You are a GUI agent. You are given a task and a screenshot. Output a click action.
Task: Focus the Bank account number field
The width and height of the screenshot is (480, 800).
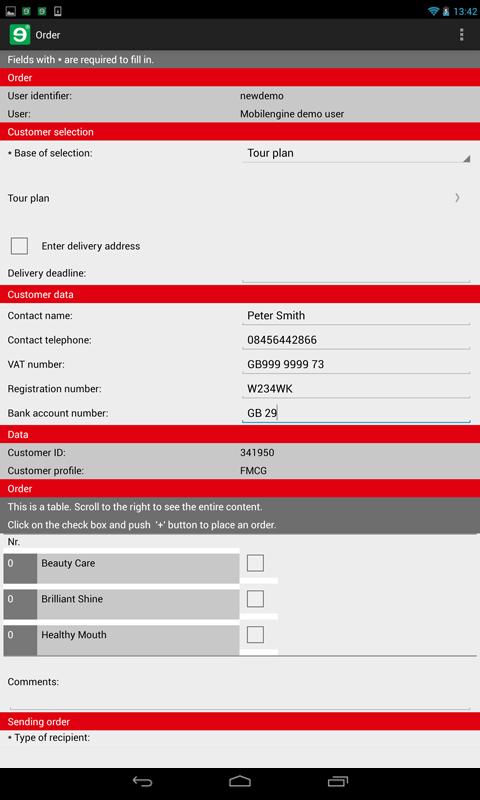click(x=356, y=413)
